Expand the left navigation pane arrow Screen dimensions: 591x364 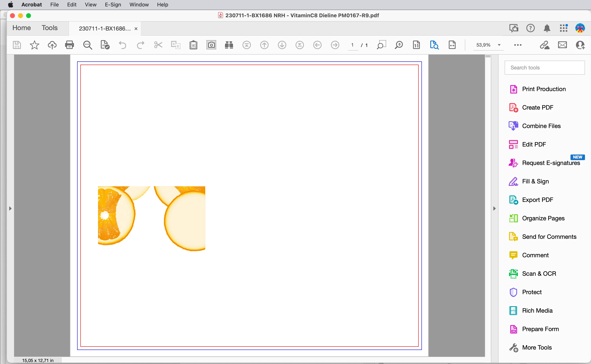pos(10,208)
